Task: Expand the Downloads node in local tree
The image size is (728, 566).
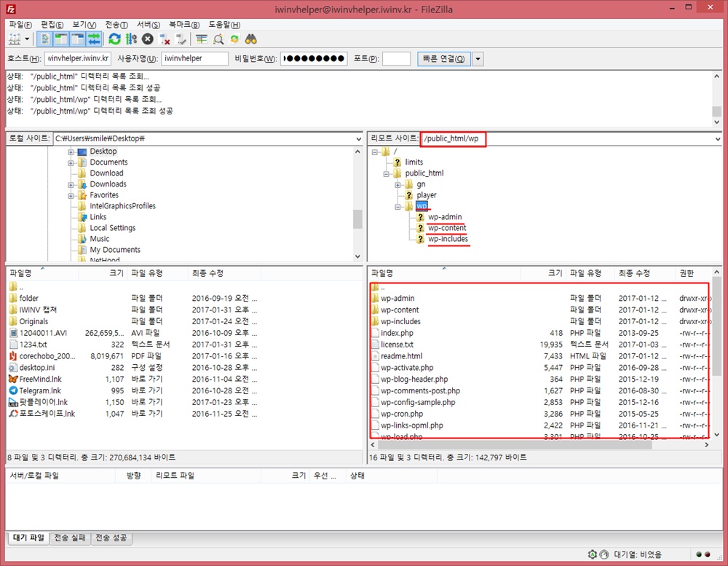Action: [71, 184]
